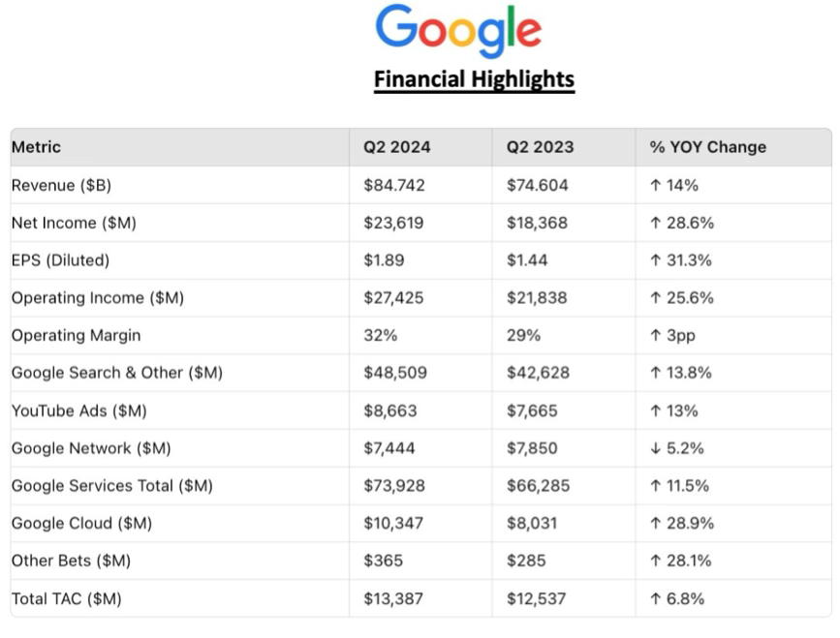
Task: Click the Google Network down arrow 5.2%
Action: coord(676,448)
